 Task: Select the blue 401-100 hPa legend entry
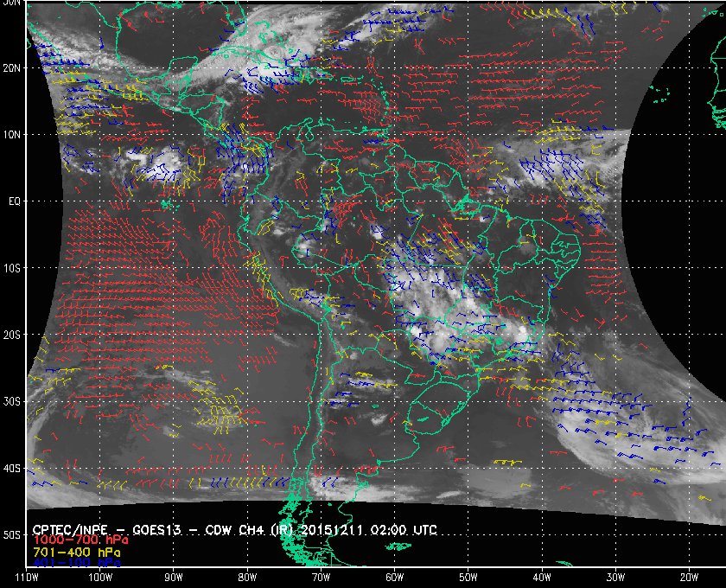click(x=76, y=563)
